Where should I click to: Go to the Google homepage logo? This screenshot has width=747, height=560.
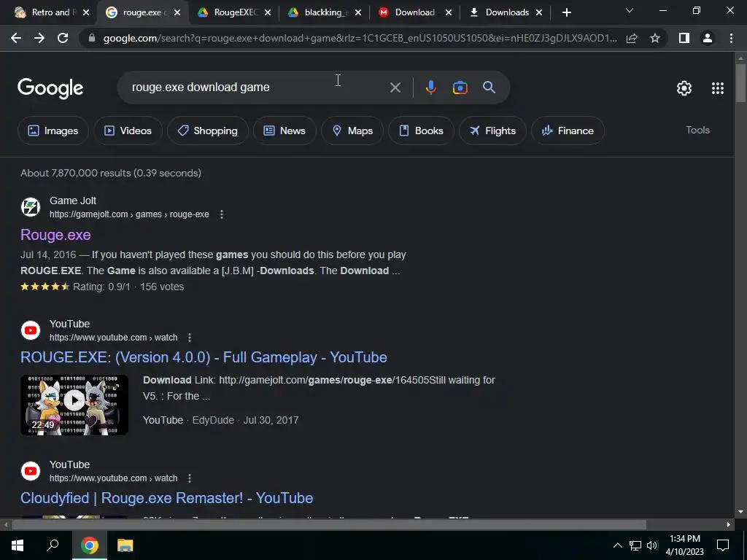pos(50,88)
